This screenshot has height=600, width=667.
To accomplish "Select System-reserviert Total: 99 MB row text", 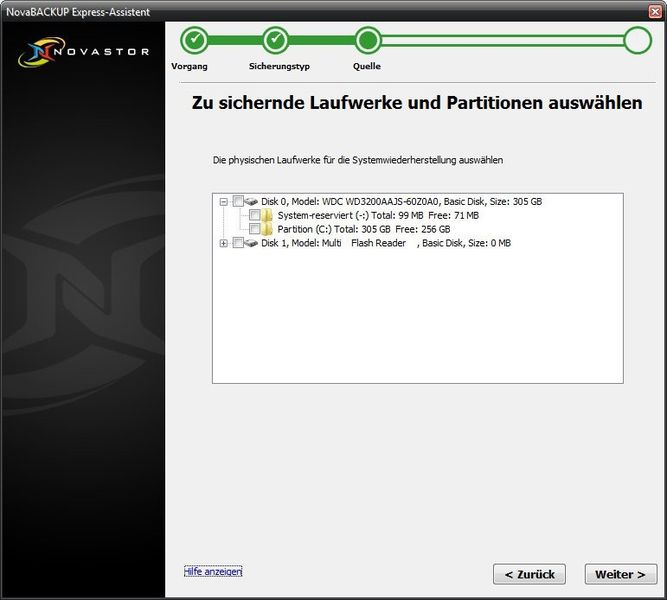I will [378, 215].
